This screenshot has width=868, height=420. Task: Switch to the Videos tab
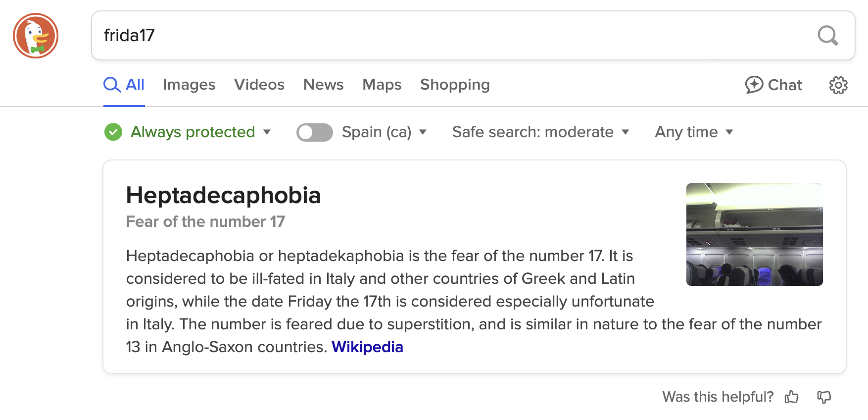pos(259,85)
